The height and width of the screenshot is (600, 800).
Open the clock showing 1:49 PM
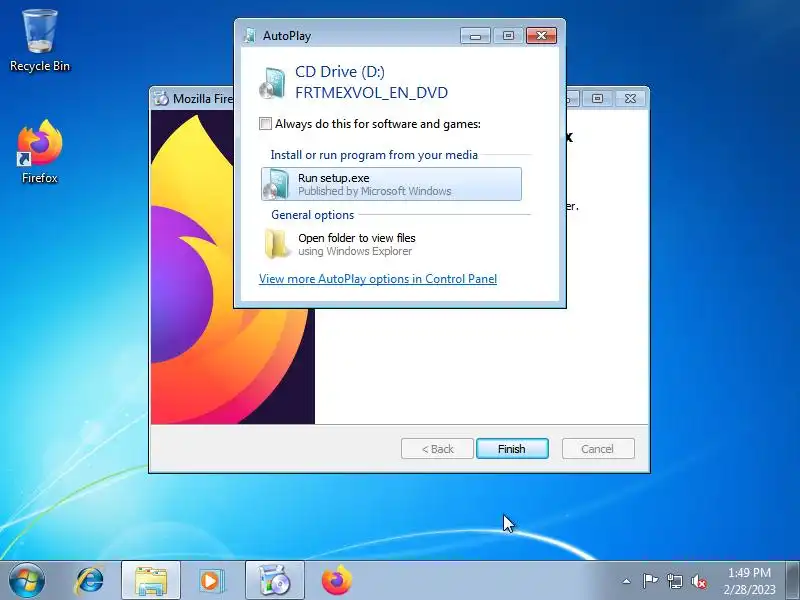(749, 572)
